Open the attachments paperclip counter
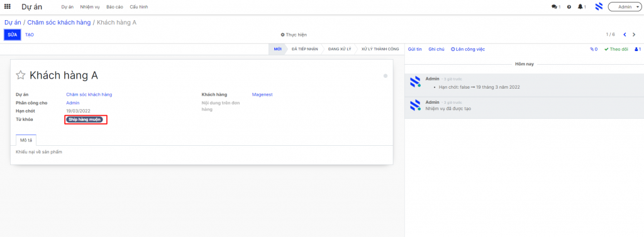The width and height of the screenshot is (644, 237). click(594, 49)
